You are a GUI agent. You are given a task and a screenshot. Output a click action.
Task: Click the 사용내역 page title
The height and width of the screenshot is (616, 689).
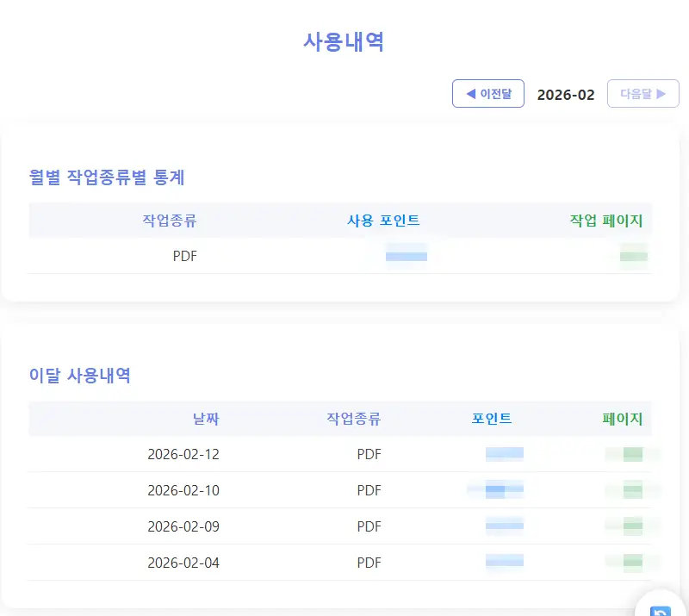coord(344,40)
